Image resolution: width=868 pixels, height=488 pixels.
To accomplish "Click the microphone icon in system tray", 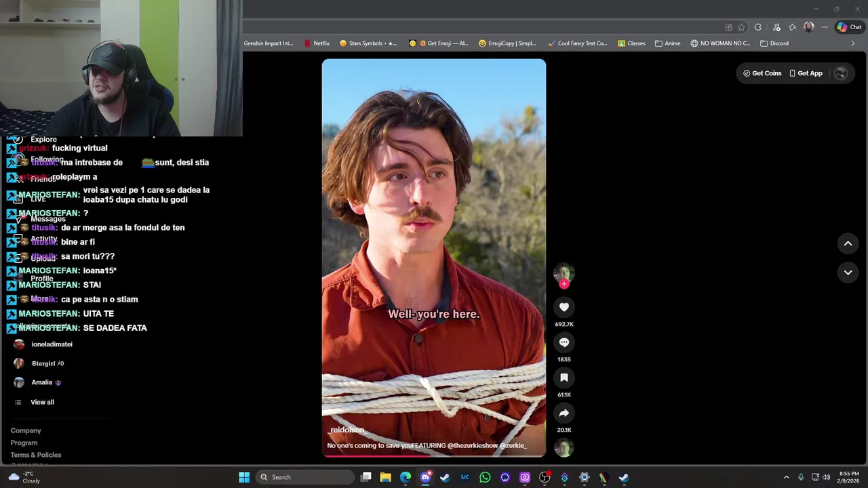I will (801, 477).
